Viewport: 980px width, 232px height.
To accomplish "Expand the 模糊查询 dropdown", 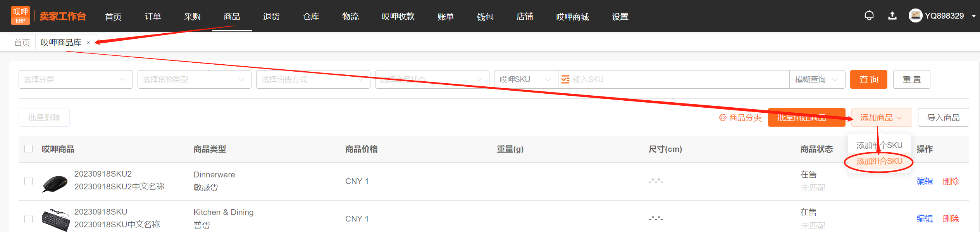I will [817, 79].
